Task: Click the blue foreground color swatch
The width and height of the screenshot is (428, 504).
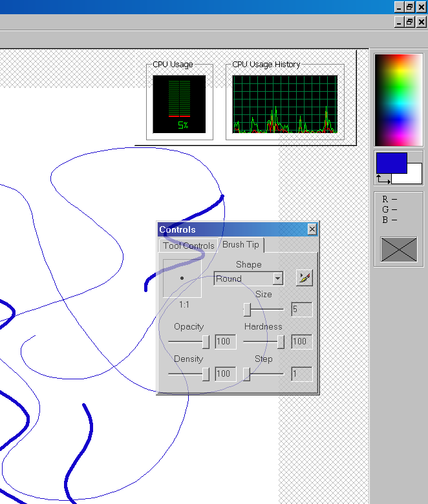Action: [x=391, y=163]
